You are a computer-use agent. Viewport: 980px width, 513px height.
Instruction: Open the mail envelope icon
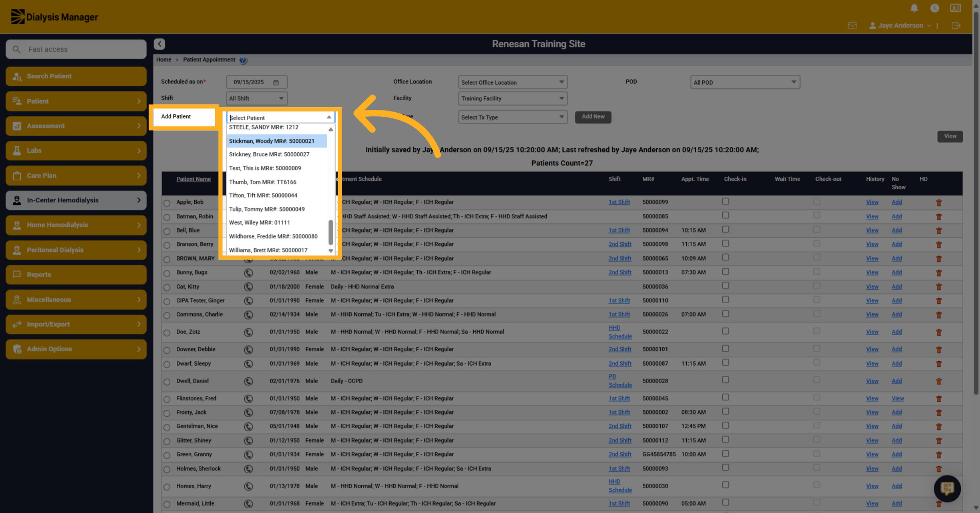[852, 26]
